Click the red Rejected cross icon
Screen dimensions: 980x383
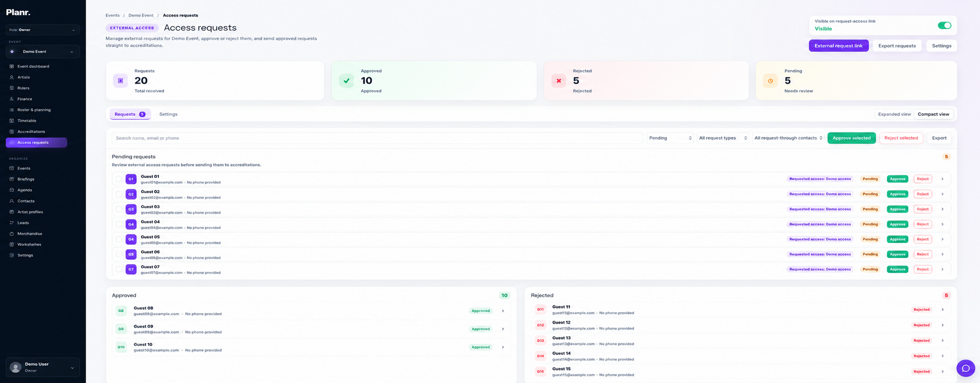pos(558,81)
